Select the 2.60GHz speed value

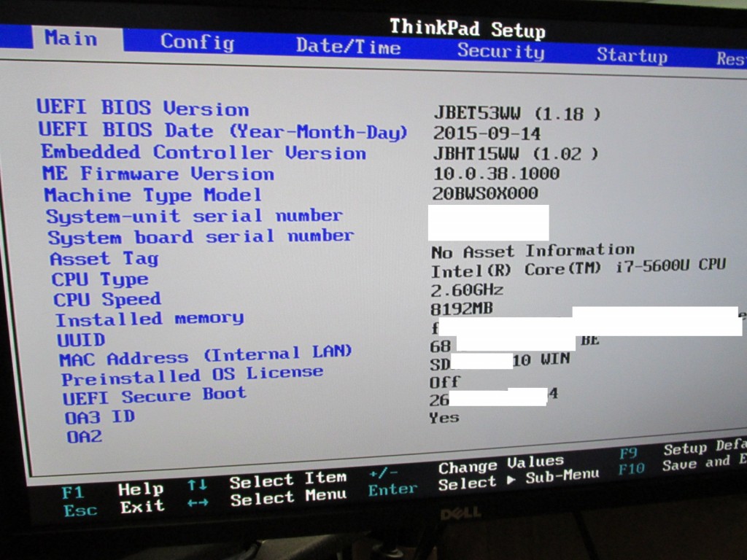coord(466,290)
